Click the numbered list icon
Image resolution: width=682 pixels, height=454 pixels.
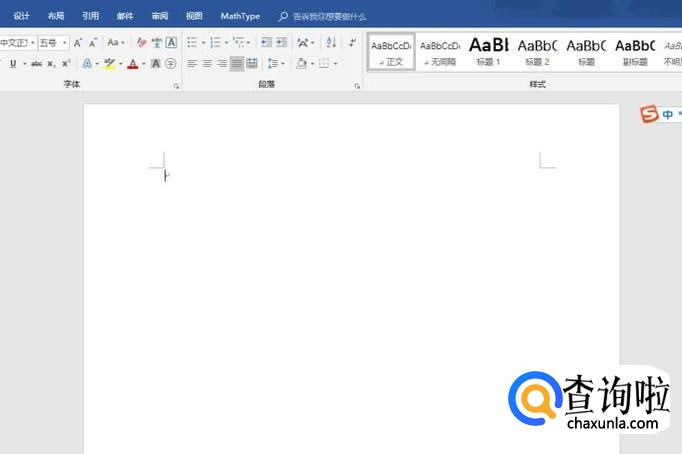(215, 42)
